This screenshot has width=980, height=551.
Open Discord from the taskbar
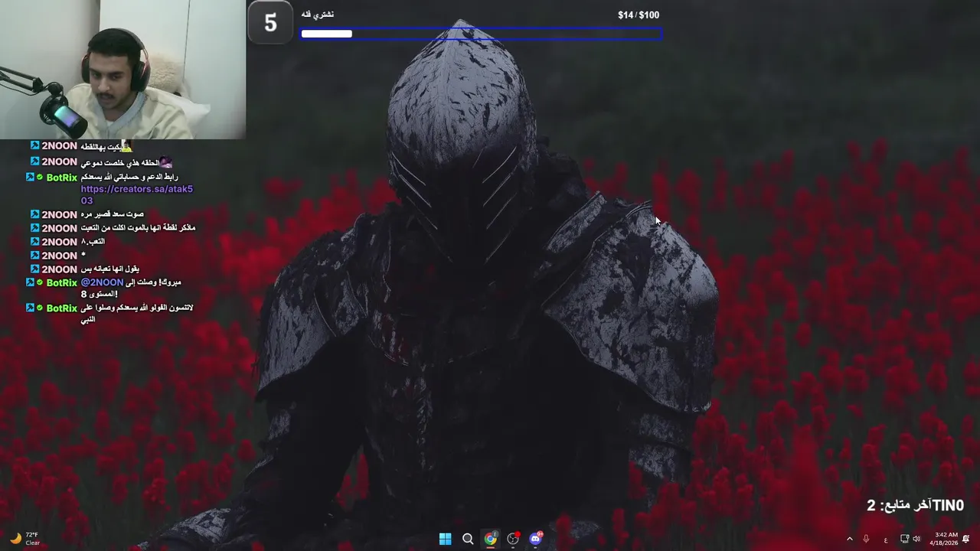tap(535, 539)
